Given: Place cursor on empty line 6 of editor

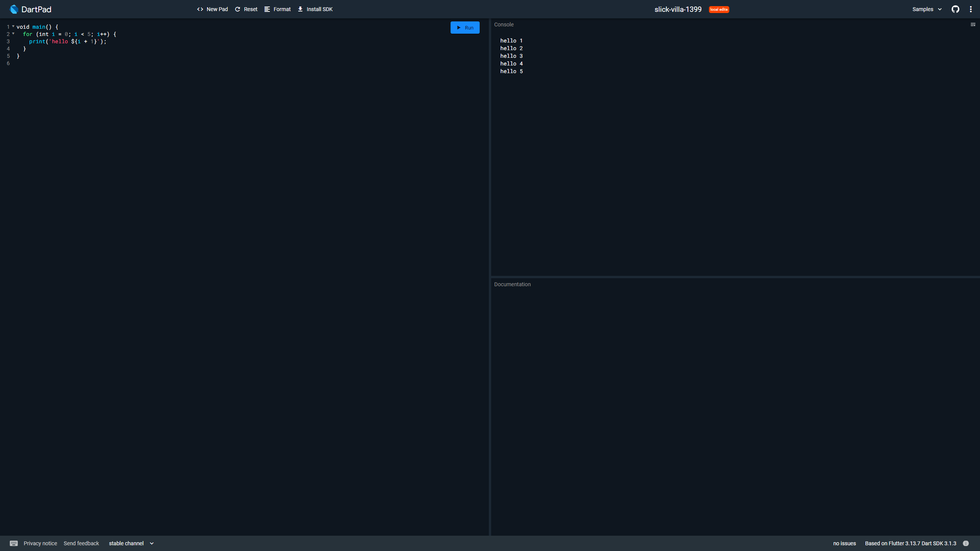Looking at the screenshot, I should pyautogui.click(x=77, y=63).
